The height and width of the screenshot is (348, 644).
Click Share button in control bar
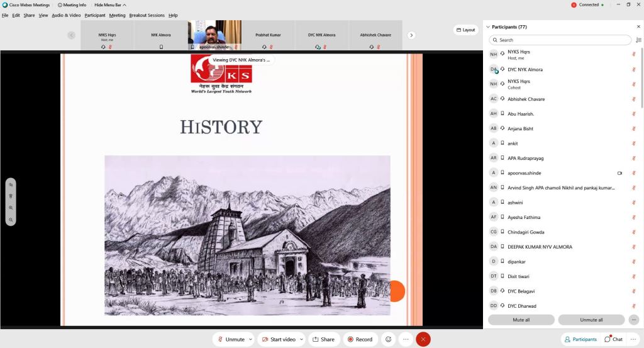(x=324, y=339)
